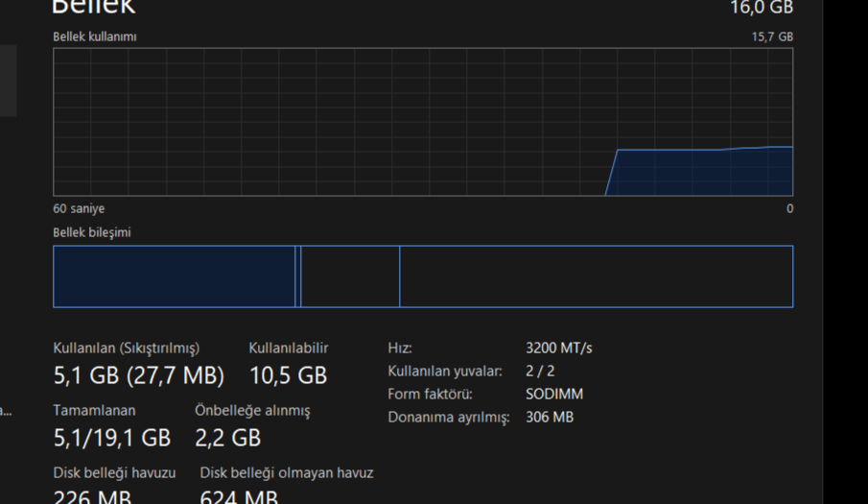Viewport: 868px width, 504px height.
Task: Select the 10,5 GB available value
Action: coord(289,375)
